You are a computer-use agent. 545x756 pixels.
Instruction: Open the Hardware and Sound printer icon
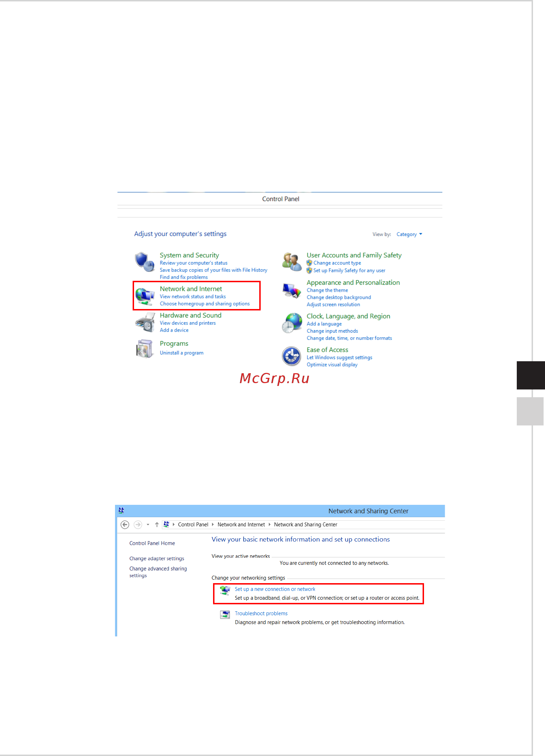[145, 323]
